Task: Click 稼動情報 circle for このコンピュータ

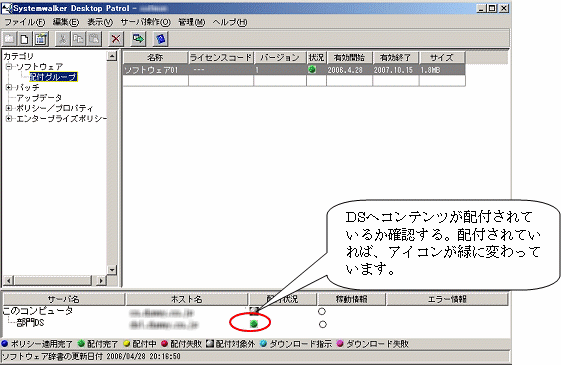Action: click(x=322, y=311)
